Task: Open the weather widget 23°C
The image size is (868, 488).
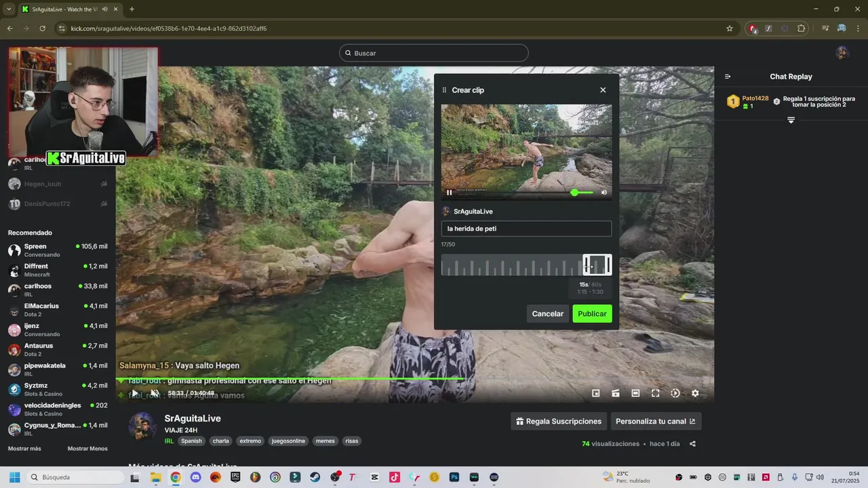Action: [625, 477]
